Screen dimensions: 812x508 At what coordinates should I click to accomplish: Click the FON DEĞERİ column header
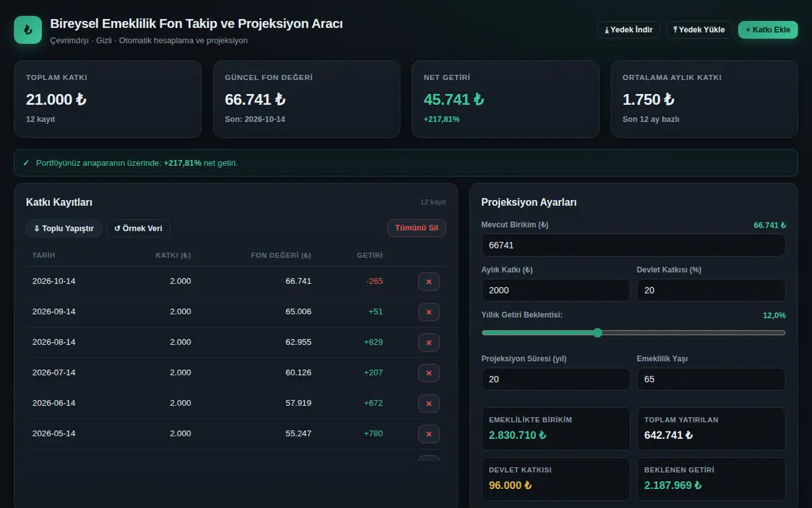[281, 255]
